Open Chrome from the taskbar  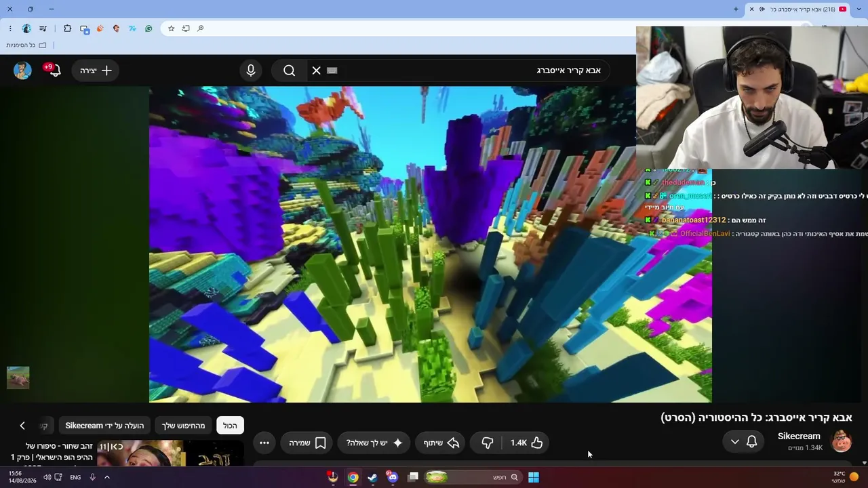click(x=353, y=477)
